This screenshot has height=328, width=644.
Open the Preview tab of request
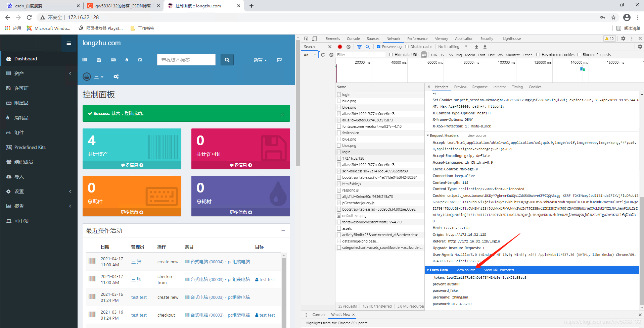pos(460,87)
